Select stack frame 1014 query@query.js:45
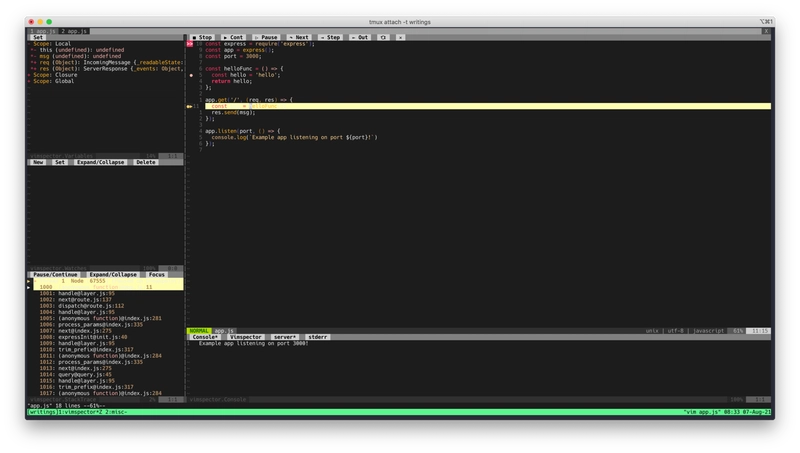The height and width of the screenshot is (453, 800). [76, 374]
